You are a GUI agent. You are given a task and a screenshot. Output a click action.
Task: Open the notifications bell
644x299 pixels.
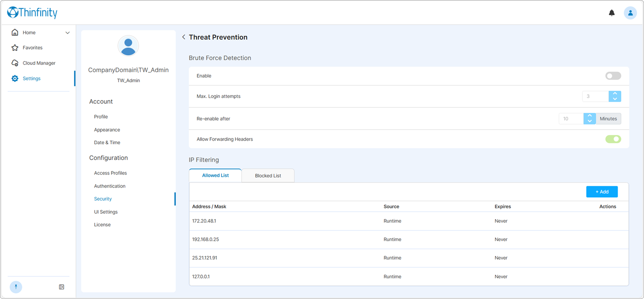click(x=612, y=13)
